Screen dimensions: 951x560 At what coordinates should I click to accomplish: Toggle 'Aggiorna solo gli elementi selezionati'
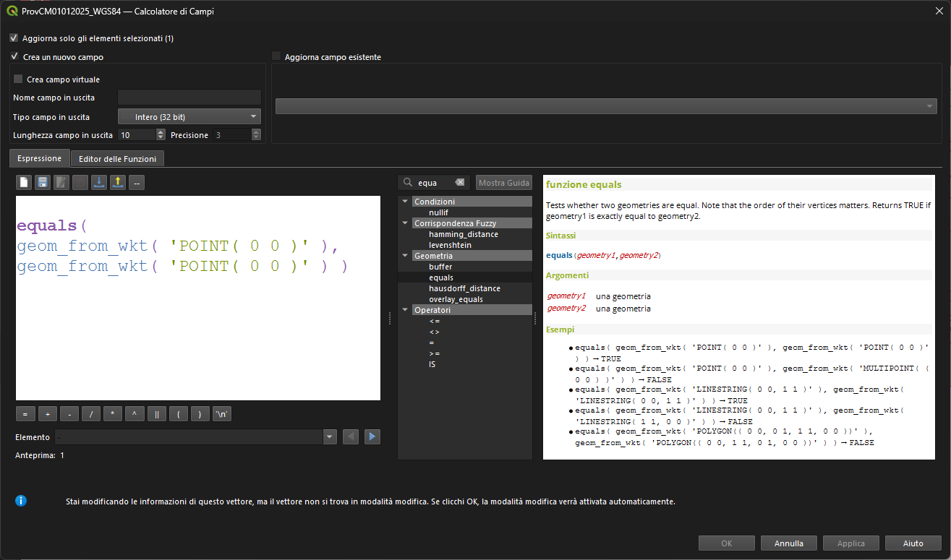click(14, 38)
